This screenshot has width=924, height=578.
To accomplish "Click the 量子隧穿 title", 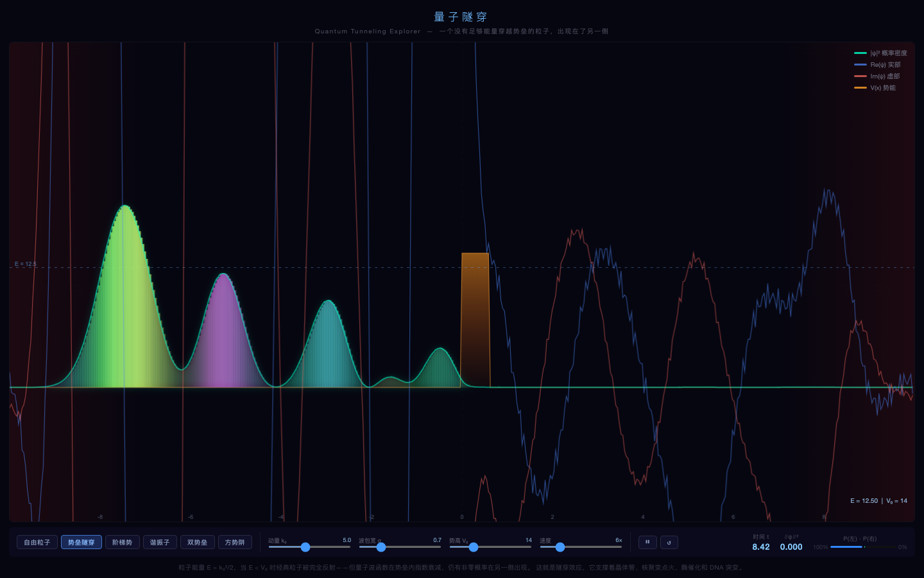I will 461,17.
